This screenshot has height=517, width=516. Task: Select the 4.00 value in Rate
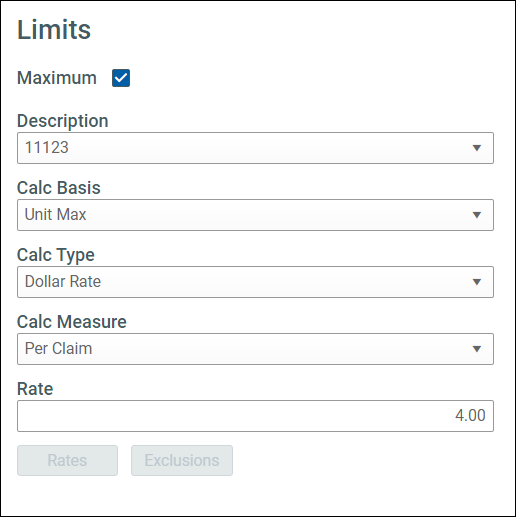[470, 416]
